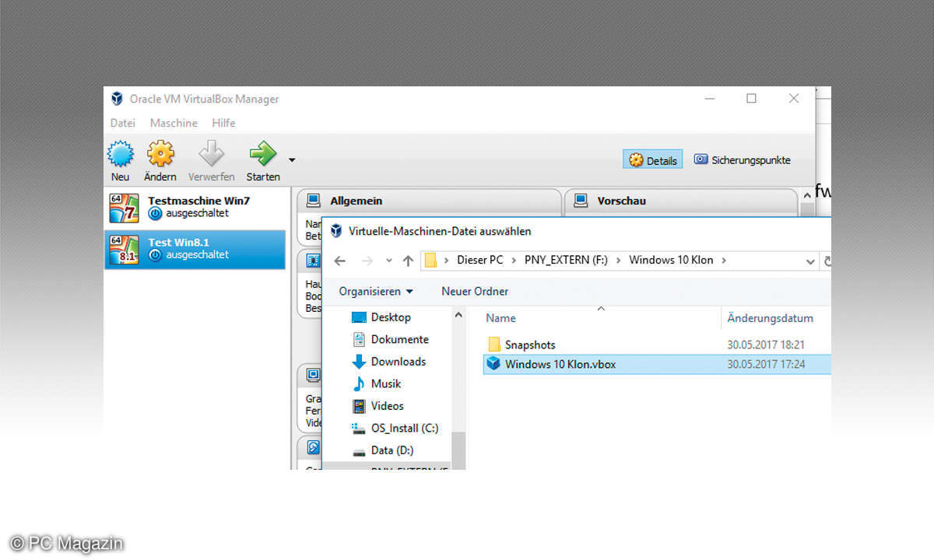This screenshot has height=560, width=934.
Task: Click the Windows 10 Klon.vbox file icon
Action: click(493, 364)
